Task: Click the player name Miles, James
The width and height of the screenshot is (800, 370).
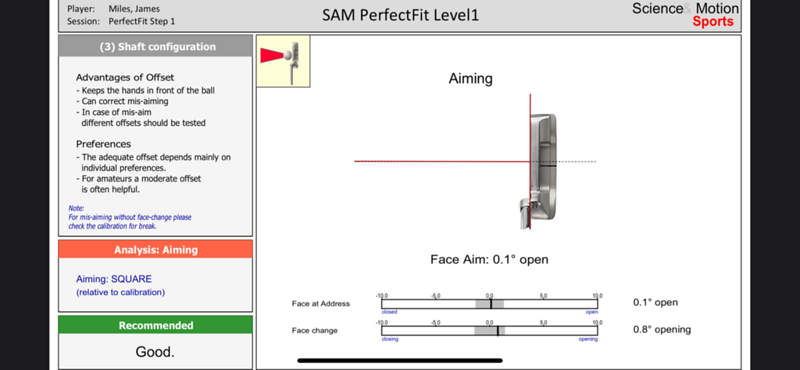Action: [x=135, y=9]
